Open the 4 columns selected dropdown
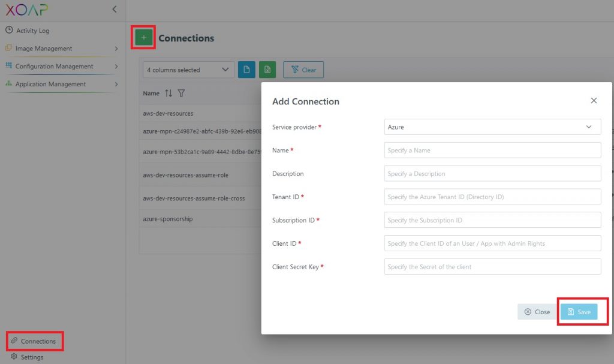The image size is (614, 364). 188,70
